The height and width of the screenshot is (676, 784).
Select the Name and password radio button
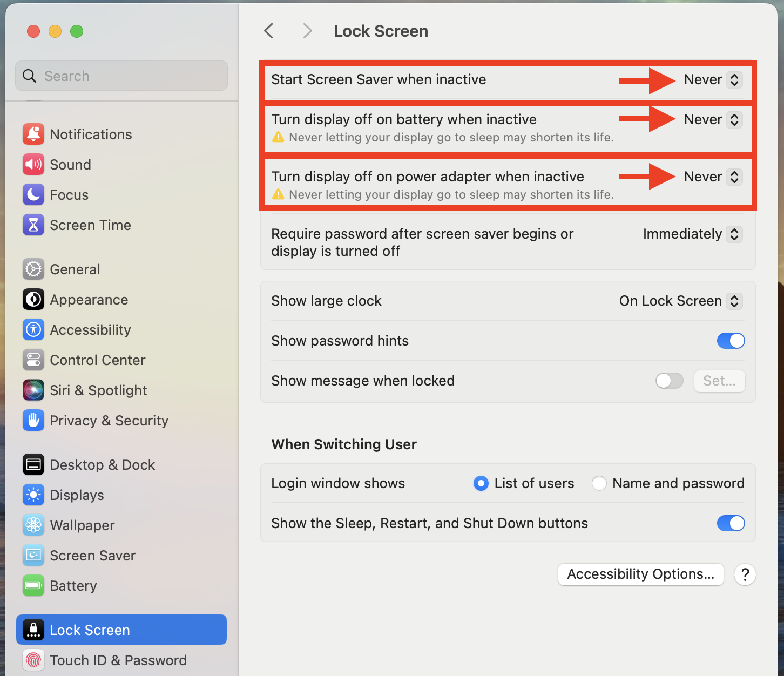(x=599, y=483)
